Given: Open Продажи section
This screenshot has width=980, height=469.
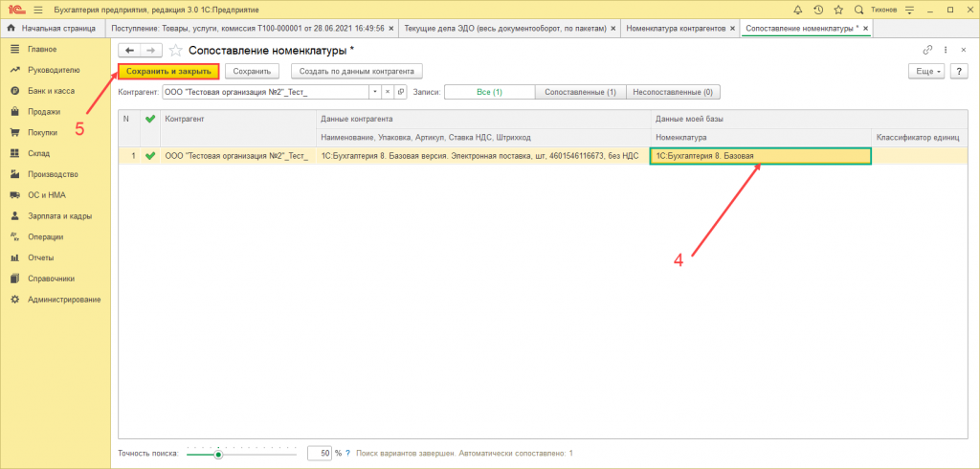Looking at the screenshot, I should tap(44, 112).
